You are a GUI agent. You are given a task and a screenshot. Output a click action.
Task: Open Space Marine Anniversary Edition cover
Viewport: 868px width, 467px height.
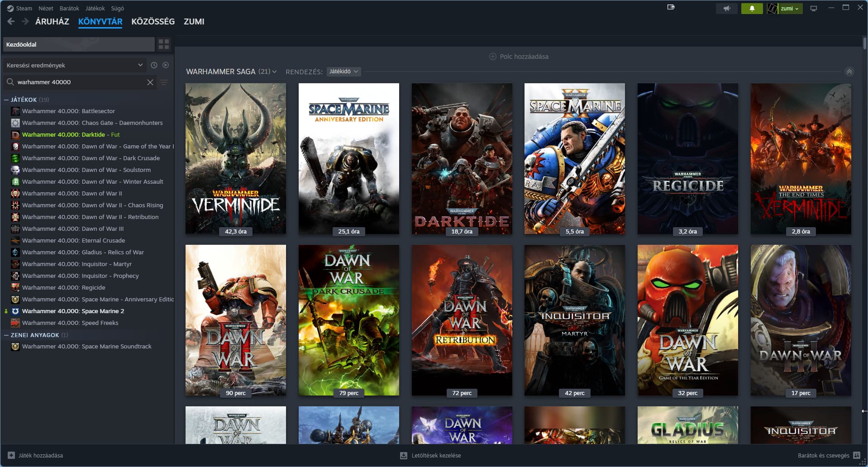349,159
